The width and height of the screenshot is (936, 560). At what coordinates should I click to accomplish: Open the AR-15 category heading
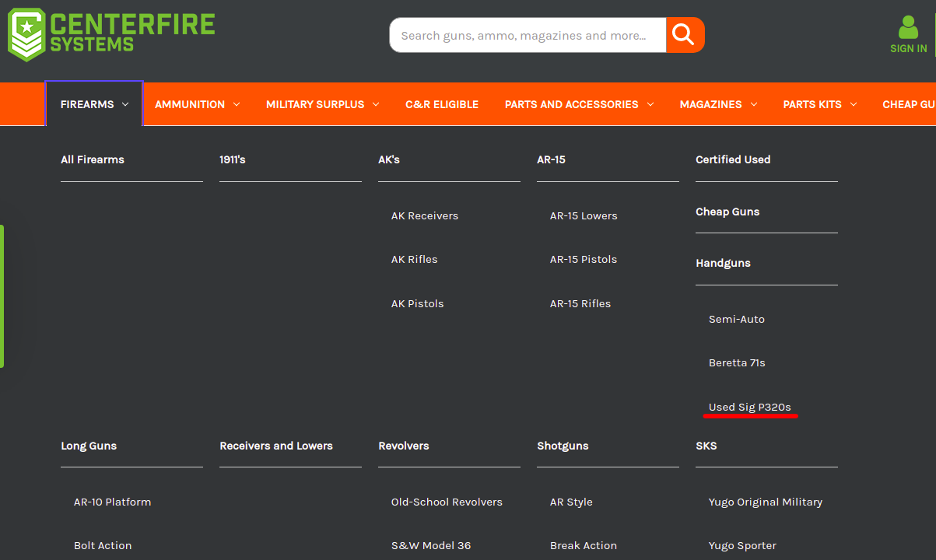(x=551, y=159)
